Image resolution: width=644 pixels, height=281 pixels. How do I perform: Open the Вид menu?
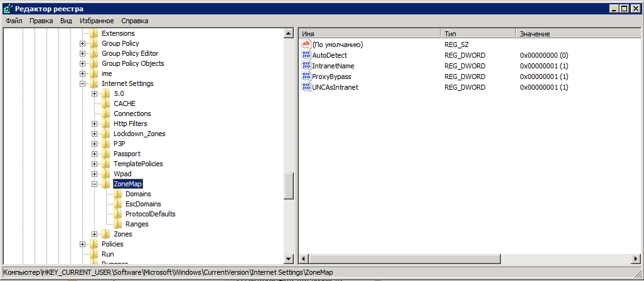[66, 21]
